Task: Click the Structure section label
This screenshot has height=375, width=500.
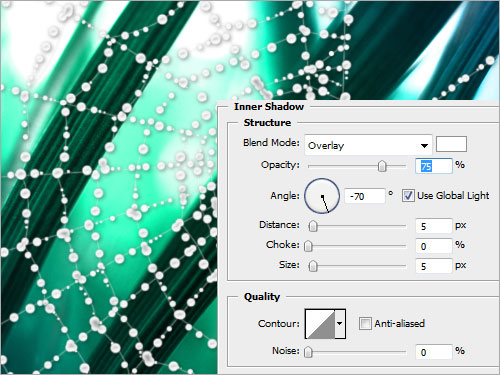Action: coord(267,123)
